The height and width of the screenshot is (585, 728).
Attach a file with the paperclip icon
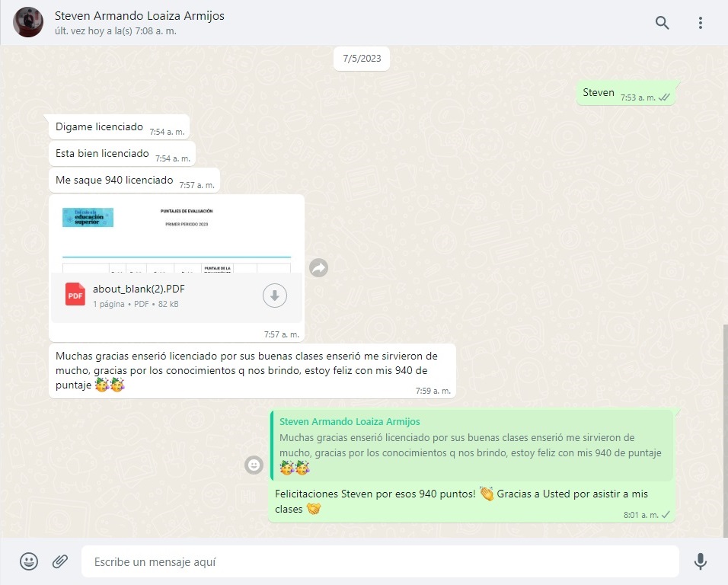[60, 561]
